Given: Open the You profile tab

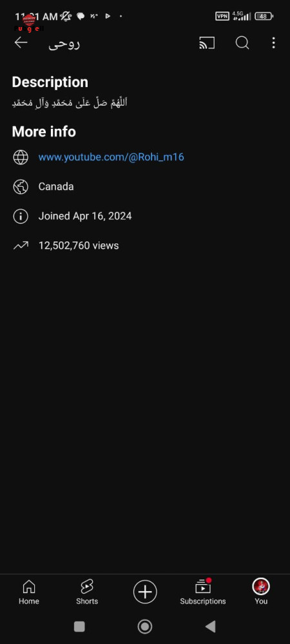Looking at the screenshot, I should point(261,592).
